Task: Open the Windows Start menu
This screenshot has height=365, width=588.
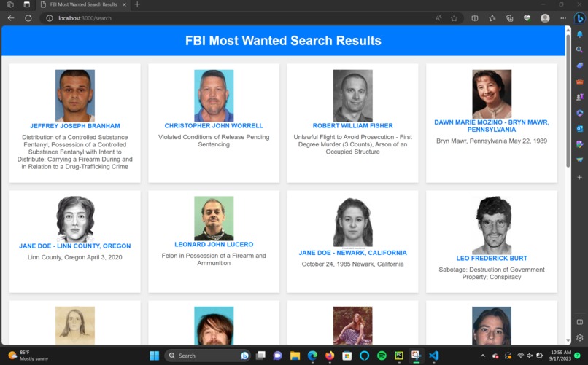Action: (154, 356)
